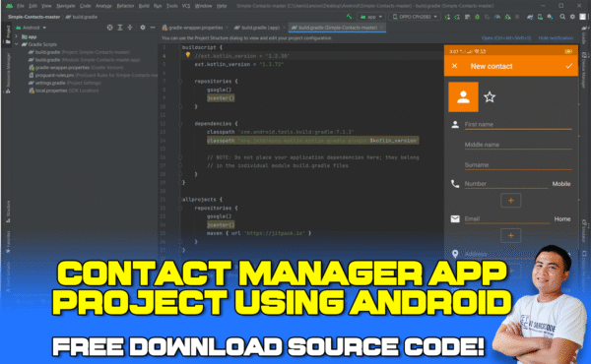Click Simple-Contacts-master breadcrumb
Viewport: 591px width, 364px height.
pos(33,17)
